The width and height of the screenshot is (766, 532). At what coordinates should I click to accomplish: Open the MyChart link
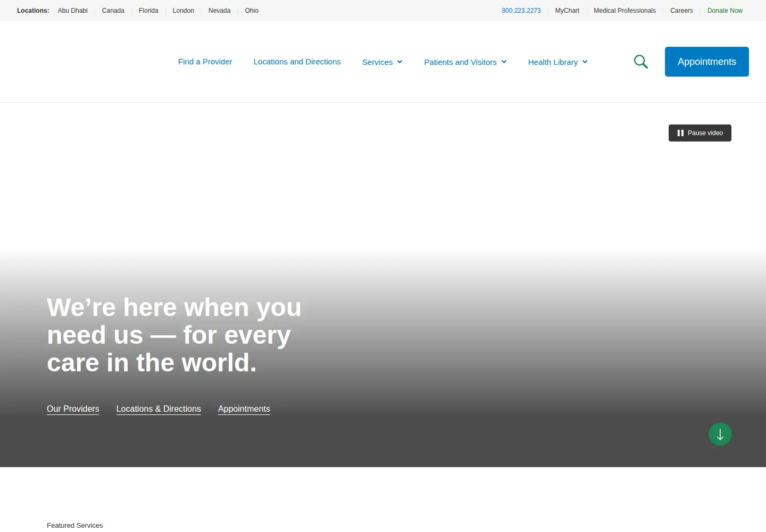(567, 11)
